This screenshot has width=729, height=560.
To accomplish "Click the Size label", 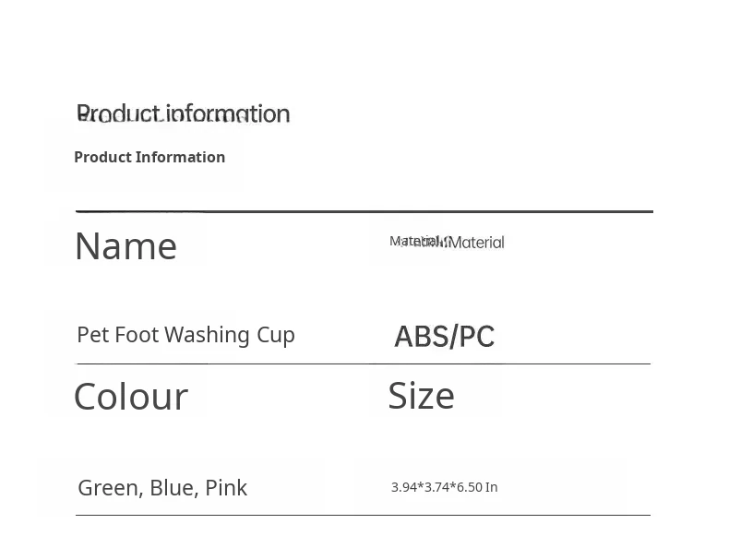I will [x=421, y=396].
